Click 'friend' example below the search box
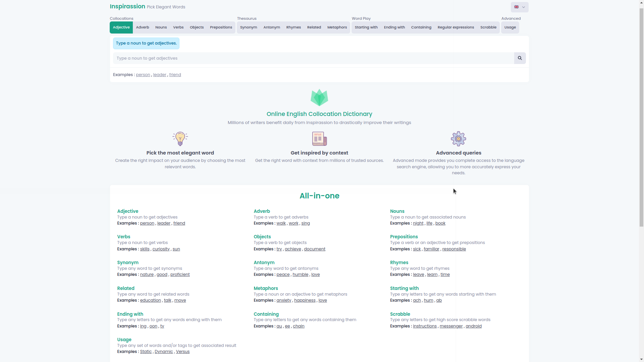 (x=175, y=75)
